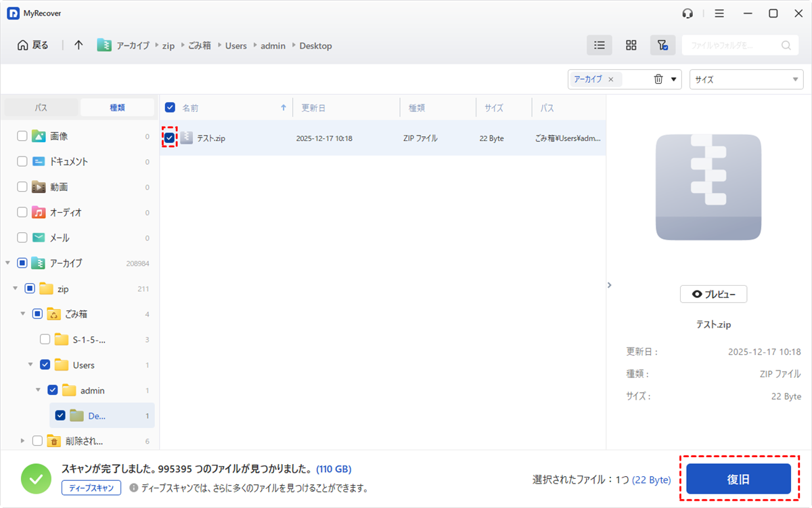Expand the 削除され... folder node

(x=22, y=441)
